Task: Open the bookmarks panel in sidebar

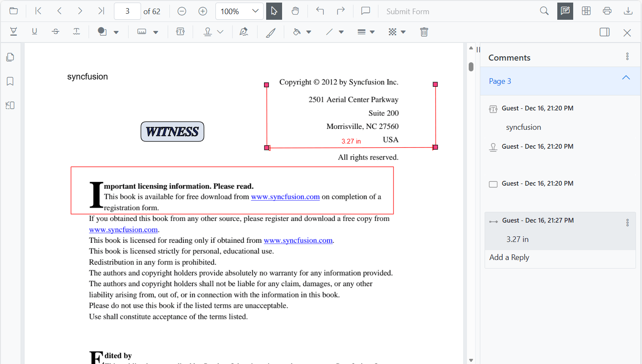Action: (x=10, y=81)
